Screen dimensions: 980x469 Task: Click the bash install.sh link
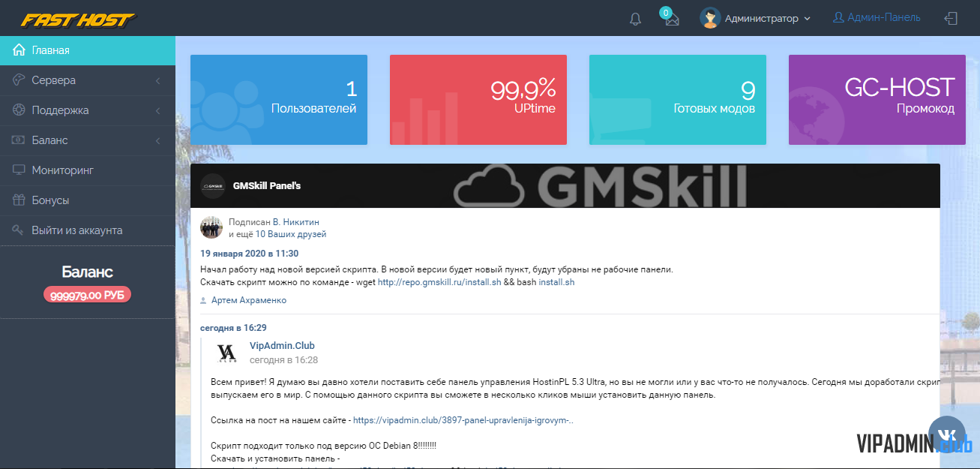[556, 282]
